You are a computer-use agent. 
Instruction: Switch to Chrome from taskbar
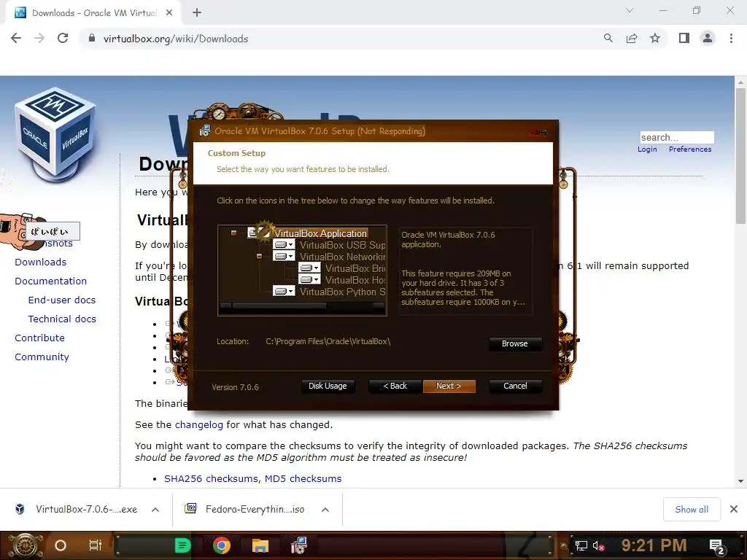222,545
